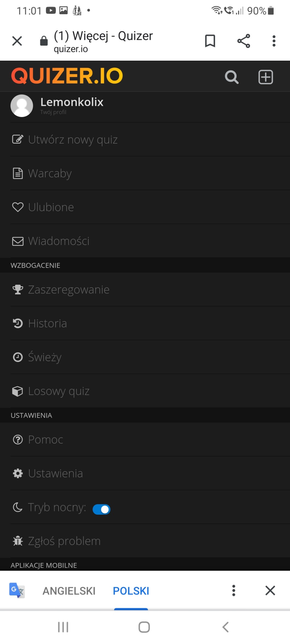
Task: Open translate bar more options menu
Action: tap(234, 590)
